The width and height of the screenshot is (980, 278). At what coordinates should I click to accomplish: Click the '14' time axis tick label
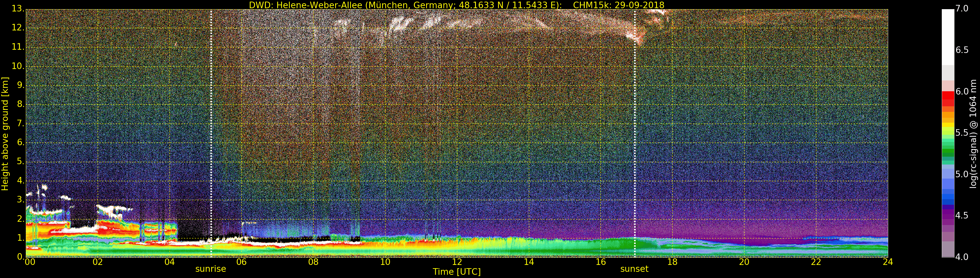529,262
